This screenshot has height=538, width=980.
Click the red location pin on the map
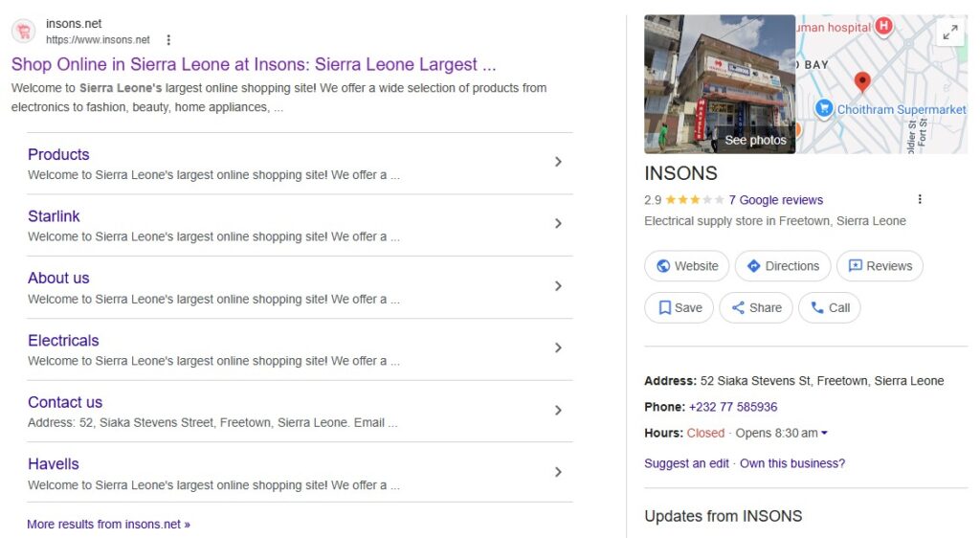coord(862,82)
